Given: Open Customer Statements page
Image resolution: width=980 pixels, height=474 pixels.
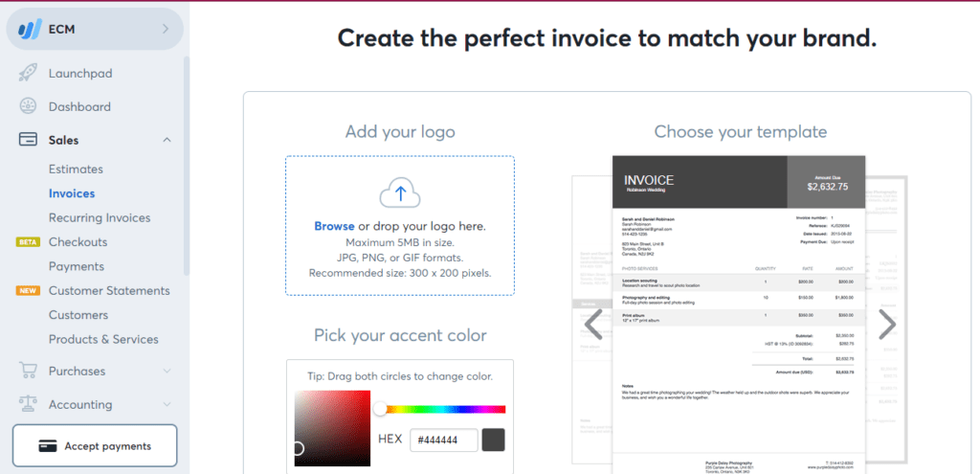Looking at the screenshot, I should click(109, 290).
